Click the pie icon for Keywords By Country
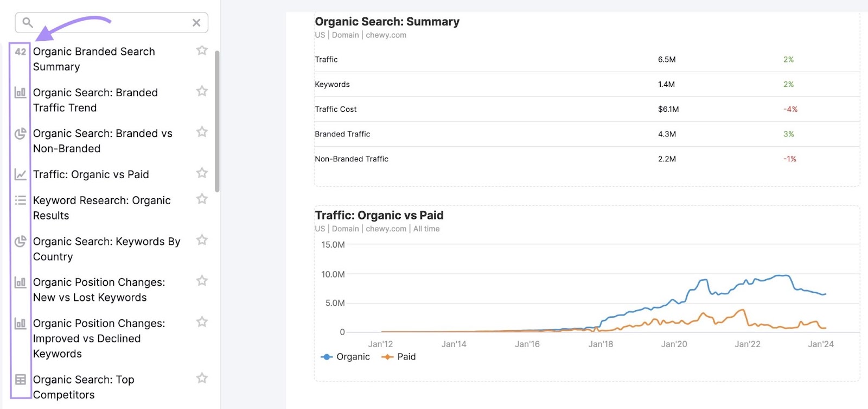Viewport: 868px width, 409px height. [x=20, y=242]
